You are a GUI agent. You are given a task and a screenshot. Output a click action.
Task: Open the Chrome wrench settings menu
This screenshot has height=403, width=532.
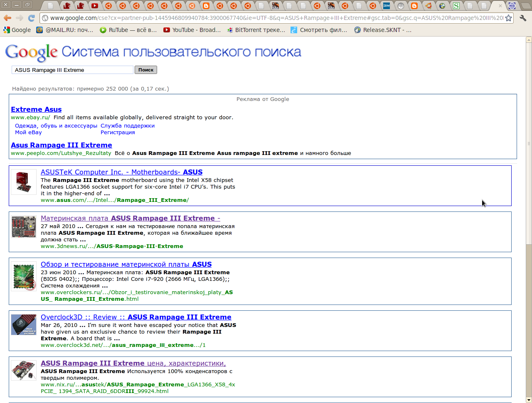[x=523, y=18]
